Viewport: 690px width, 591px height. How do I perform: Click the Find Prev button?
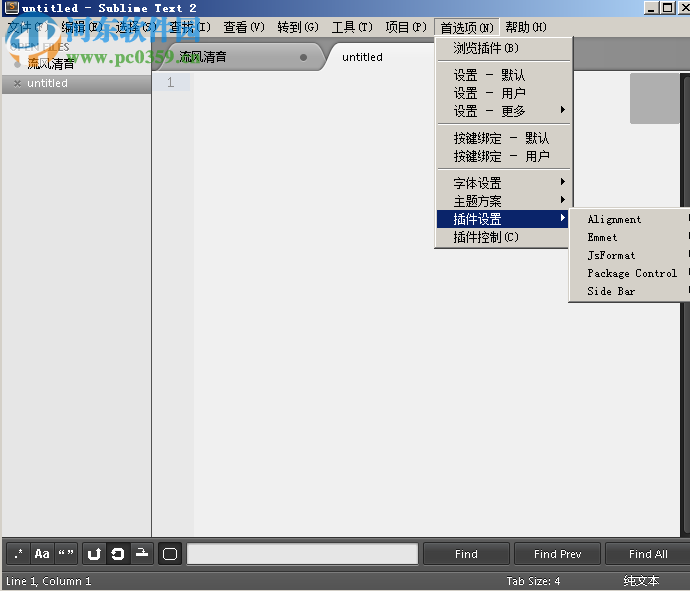tap(558, 554)
